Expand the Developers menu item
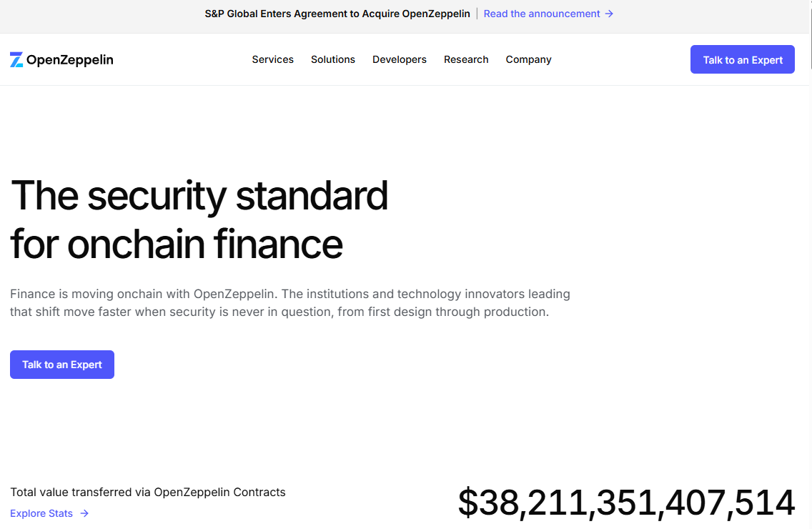The height and width of the screenshot is (529, 812). coord(400,59)
